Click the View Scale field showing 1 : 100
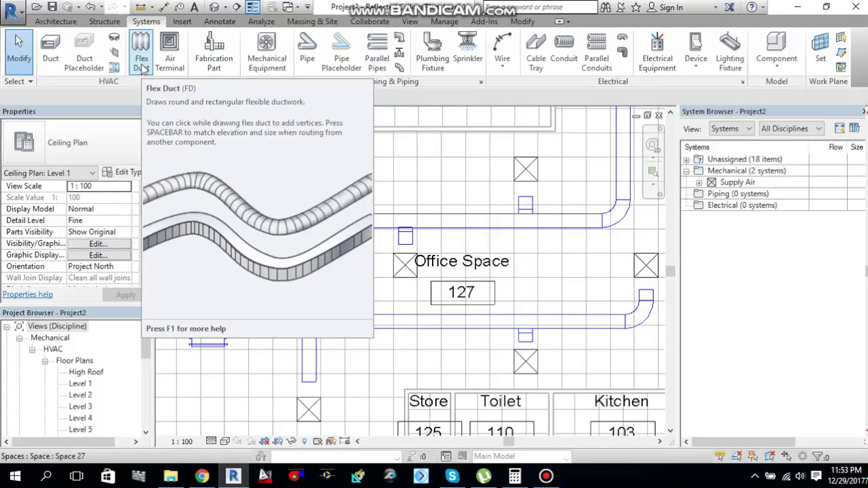Viewport: 868px width, 488px height. [99, 186]
